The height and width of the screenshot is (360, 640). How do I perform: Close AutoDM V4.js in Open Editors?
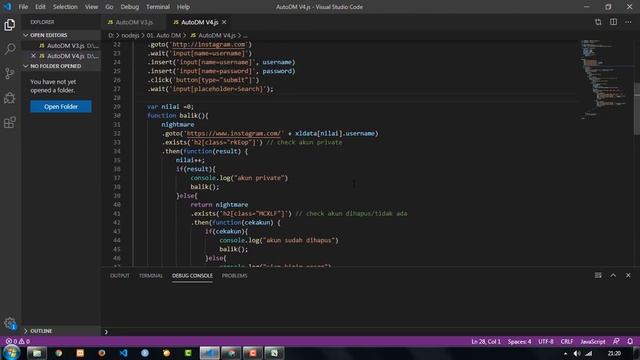[x=33, y=56]
